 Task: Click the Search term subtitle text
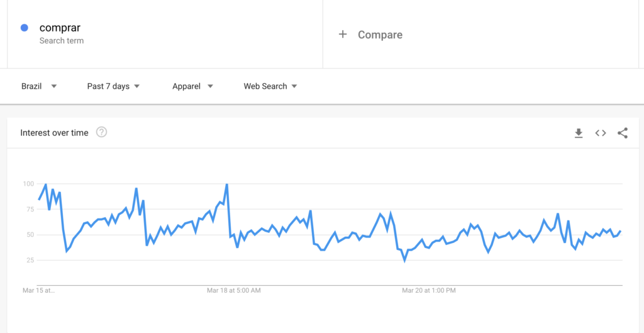[x=62, y=41]
